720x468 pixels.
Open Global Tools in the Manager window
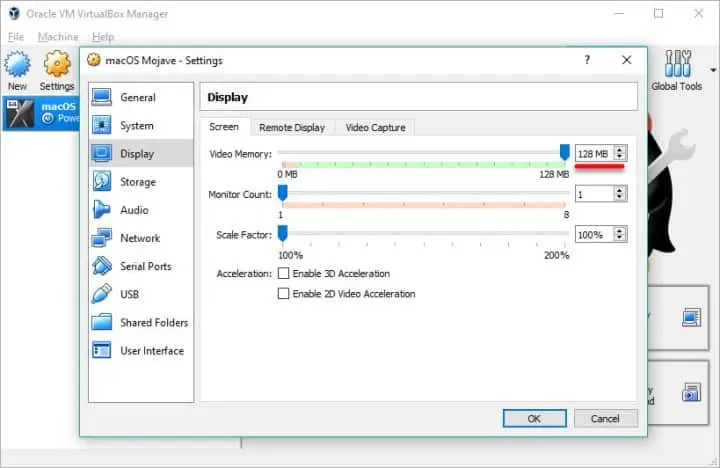677,70
